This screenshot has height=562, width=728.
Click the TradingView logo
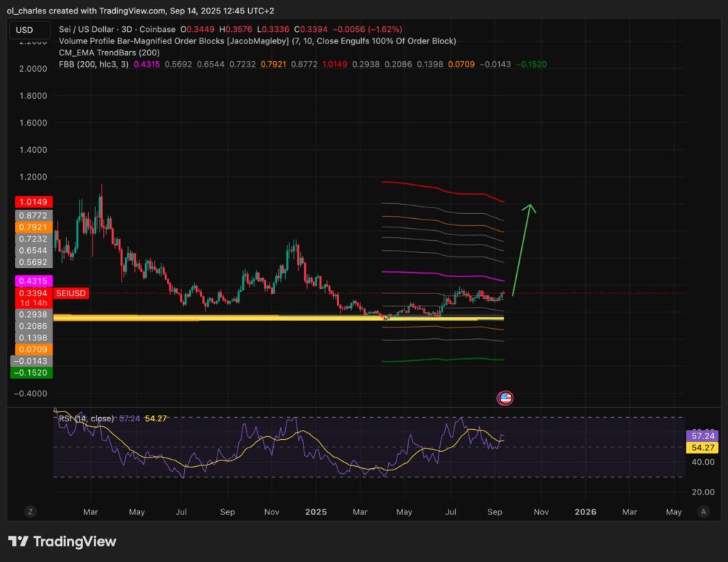tap(62, 541)
